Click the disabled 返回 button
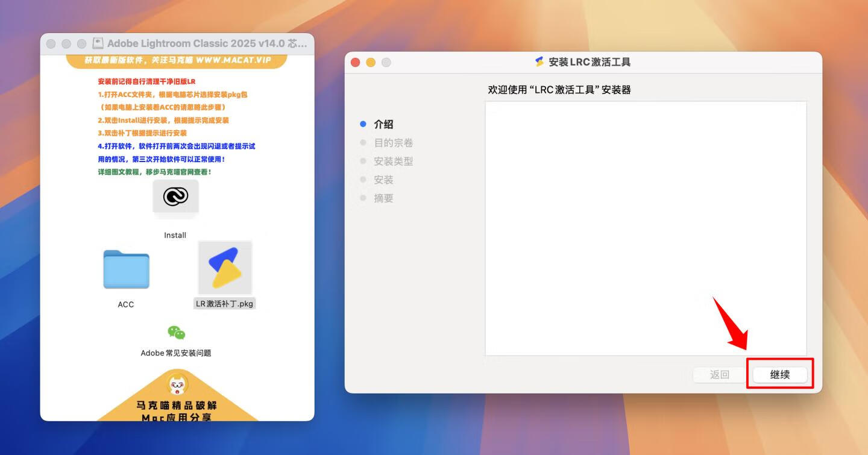This screenshot has width=868, height=455. [720, 374]
